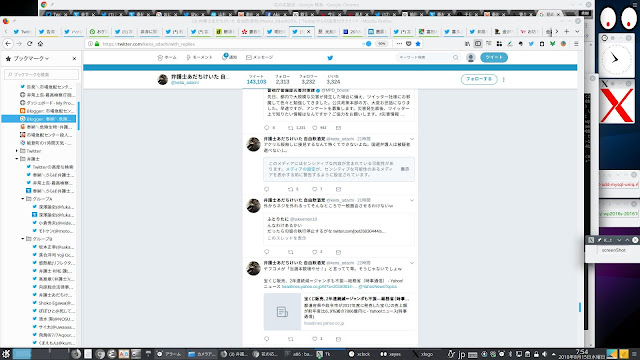The height and width of the screenshot is (360, 640).
Task: Collapse the 弁護士 bookmark folder
Action: 17,159
